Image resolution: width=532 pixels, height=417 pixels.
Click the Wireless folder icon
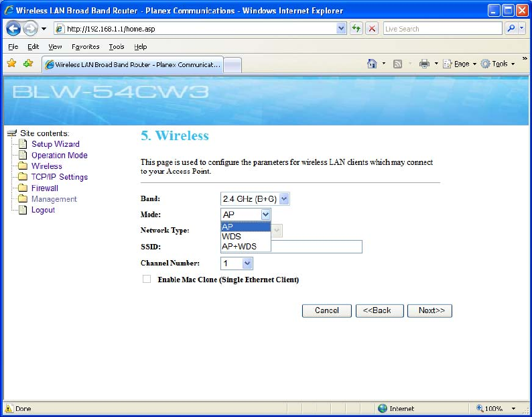tap(23, 166)
